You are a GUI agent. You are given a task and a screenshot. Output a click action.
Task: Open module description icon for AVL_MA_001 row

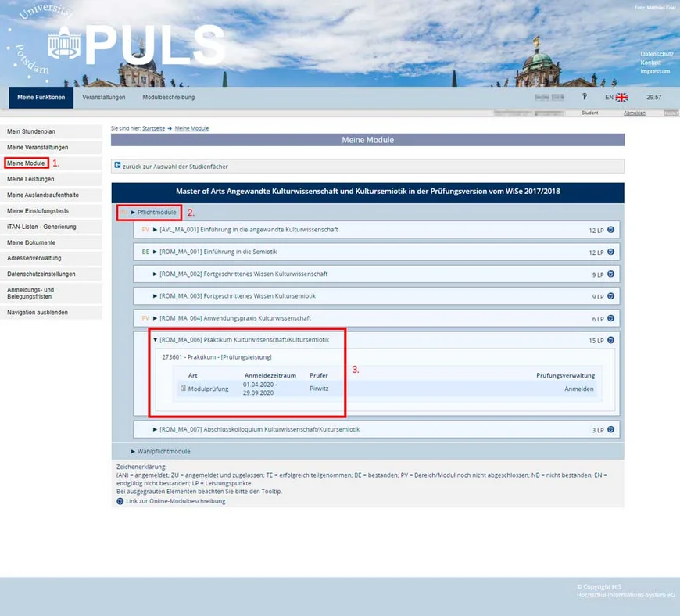[610, 230]
